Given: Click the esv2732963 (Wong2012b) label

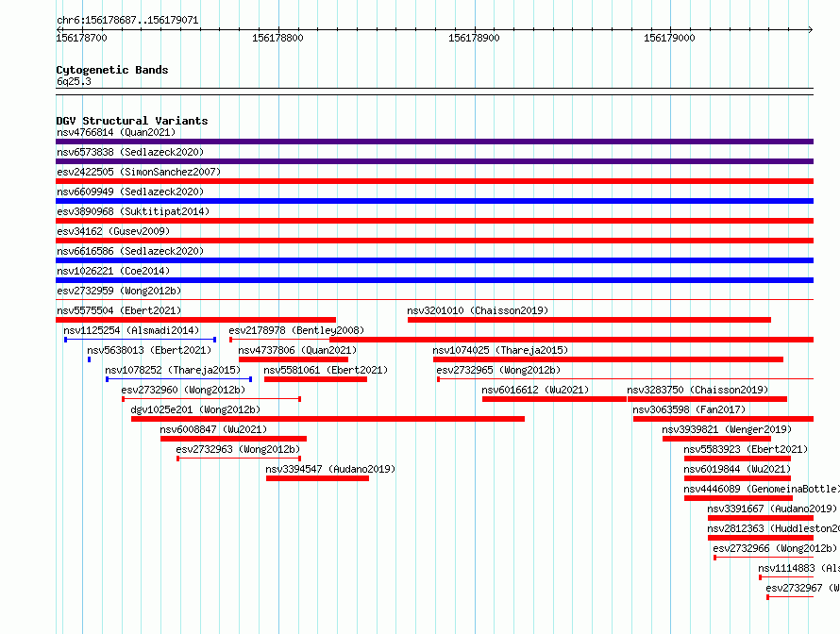Looking at the screenshot, I should pos(238,449).
